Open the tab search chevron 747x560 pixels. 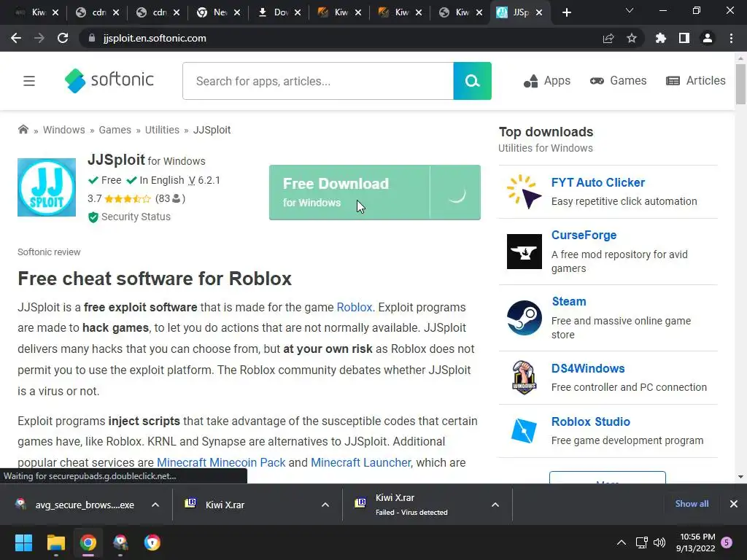tap(630, 10)
